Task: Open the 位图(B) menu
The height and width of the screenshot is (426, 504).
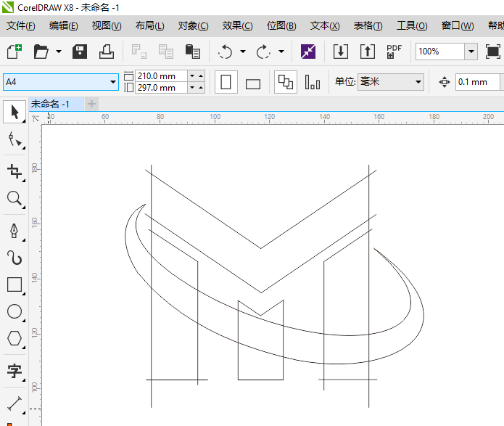Action: click(x=281, y=25)
